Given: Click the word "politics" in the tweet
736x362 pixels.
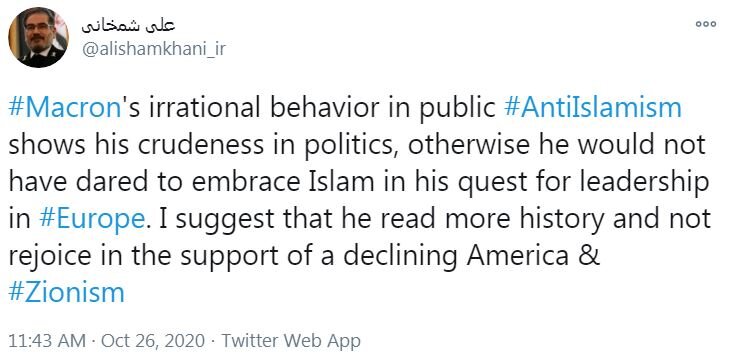Looking at the screenshot, I should pyautogui.click(x=351, y=146).
